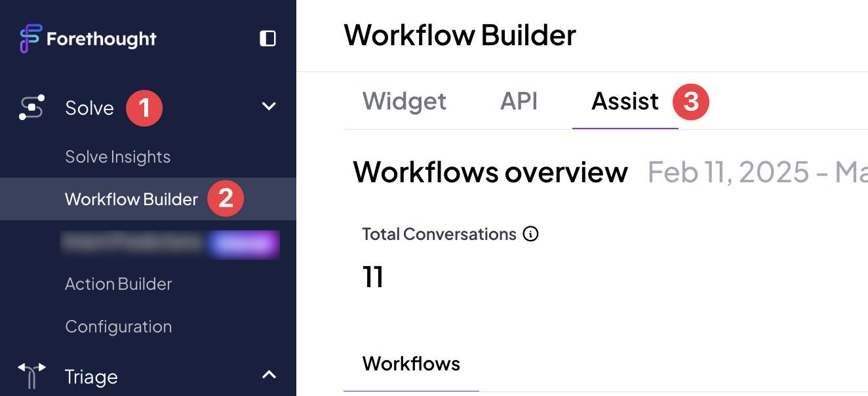Select the Workflows tab
Image resolution: width=868 pixels, height=396 pixels.
pos(411,364)
